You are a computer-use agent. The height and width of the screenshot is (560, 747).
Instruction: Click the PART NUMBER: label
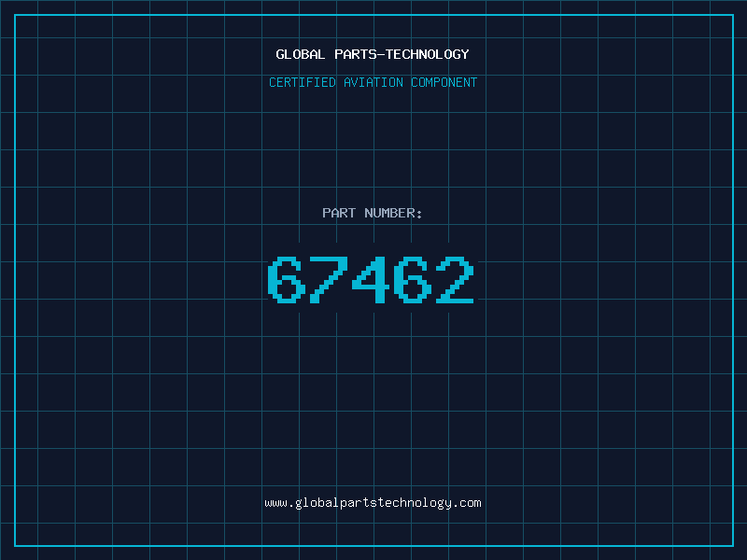tap(373, 213)
